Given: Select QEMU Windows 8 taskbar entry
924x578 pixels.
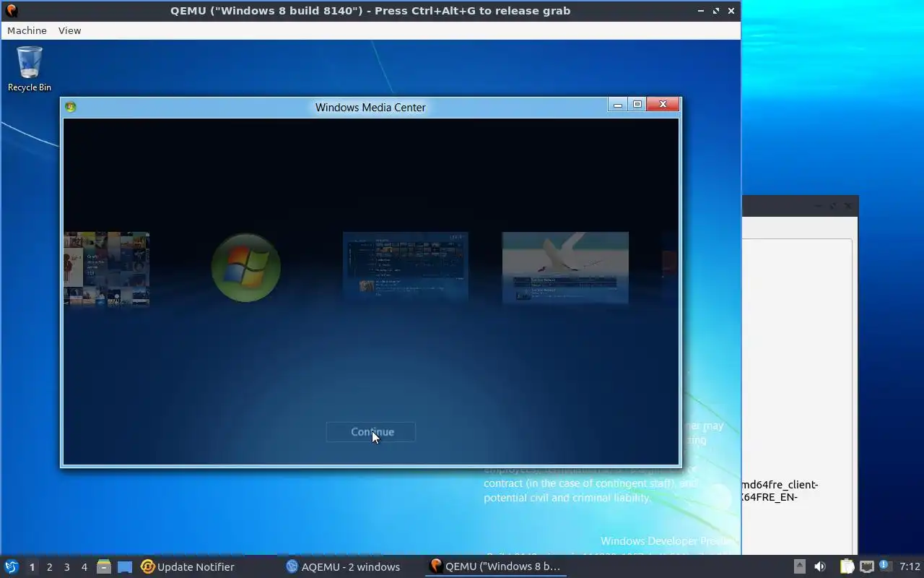Looking at the screenshot, I should tap(495, 566).
